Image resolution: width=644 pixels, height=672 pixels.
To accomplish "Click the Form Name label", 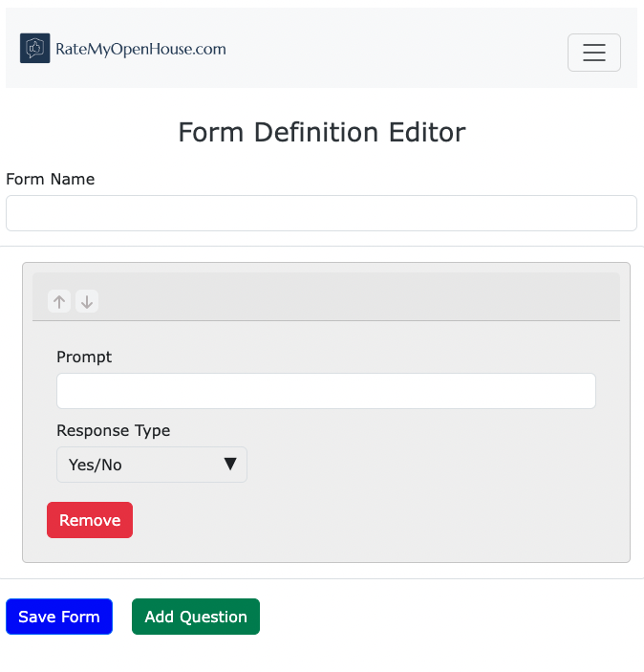I will click(x=51, y=179).
